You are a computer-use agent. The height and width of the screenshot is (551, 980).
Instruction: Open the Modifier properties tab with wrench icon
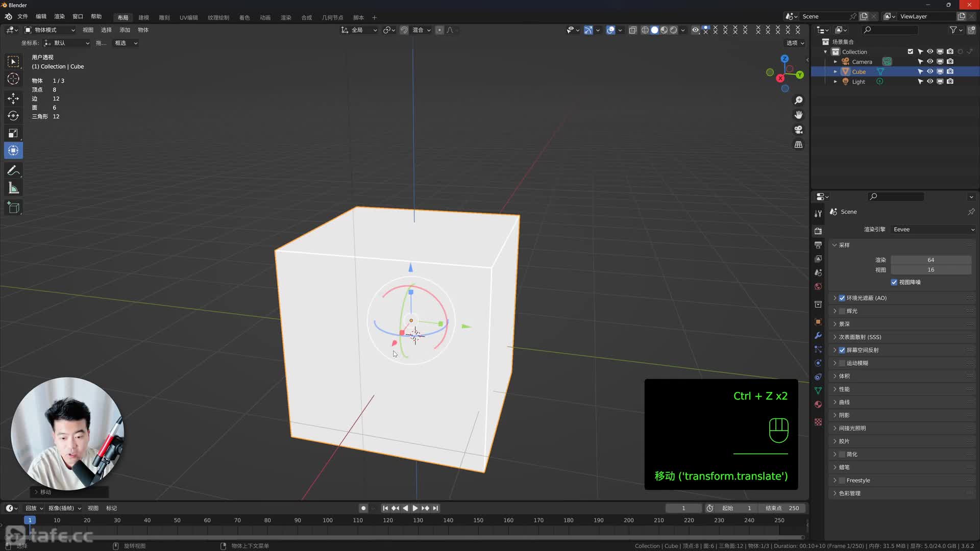(x=818, y=336)
